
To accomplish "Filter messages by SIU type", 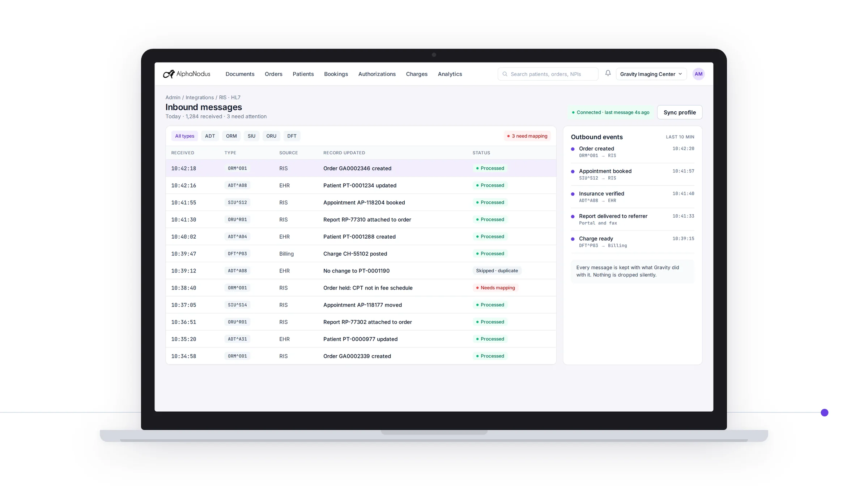I will click(251, 136).
